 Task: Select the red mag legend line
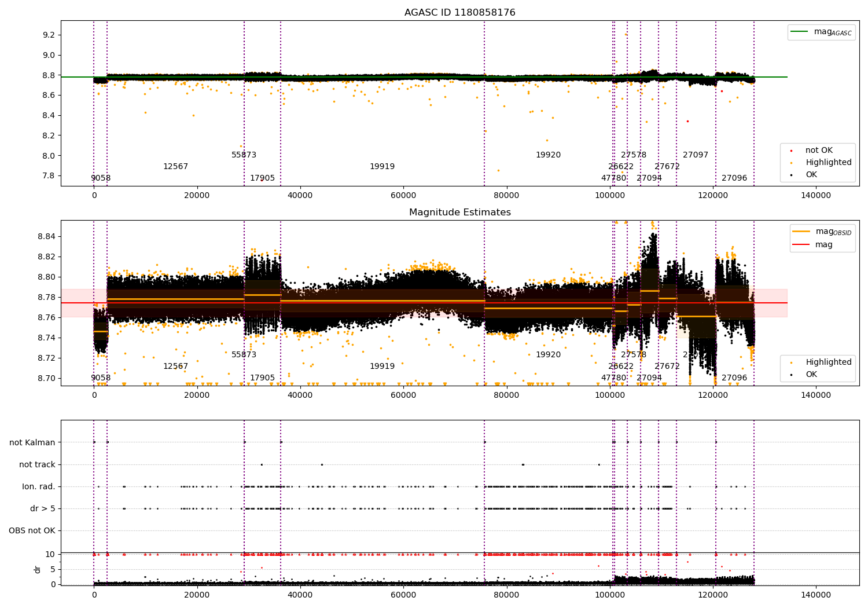point(801,244)
